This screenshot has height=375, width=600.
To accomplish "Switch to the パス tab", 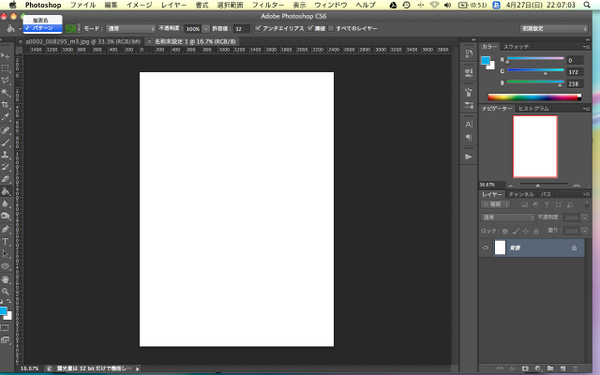I will (x=546, y=194).
